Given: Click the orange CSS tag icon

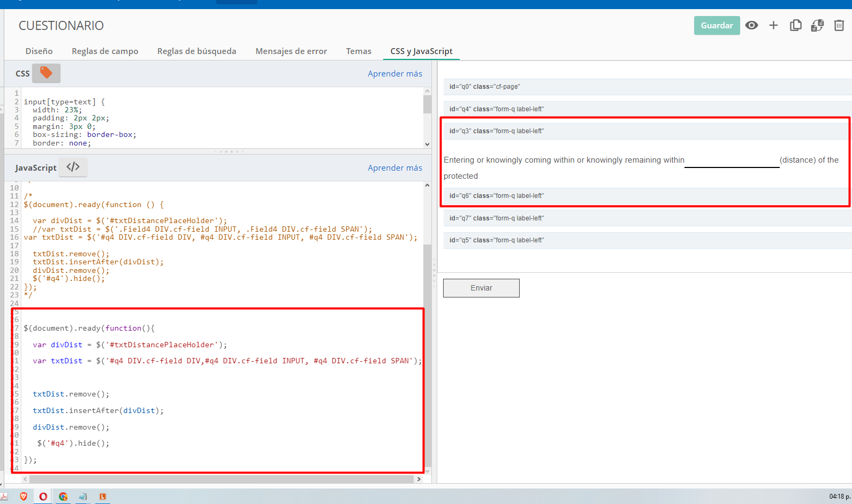Looking at the screenshot, I should (x=46, y=73).
